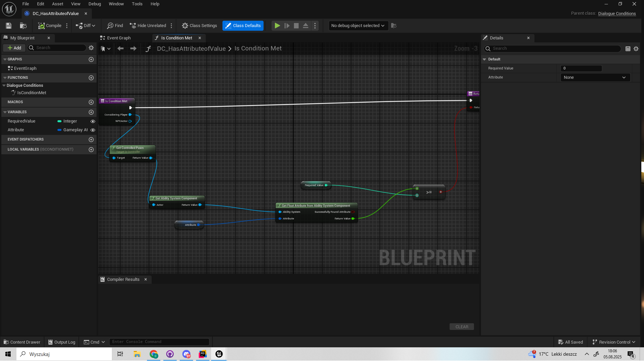644x362 pixels.
Task: Navigate back with left arrow
Action: 120,49
